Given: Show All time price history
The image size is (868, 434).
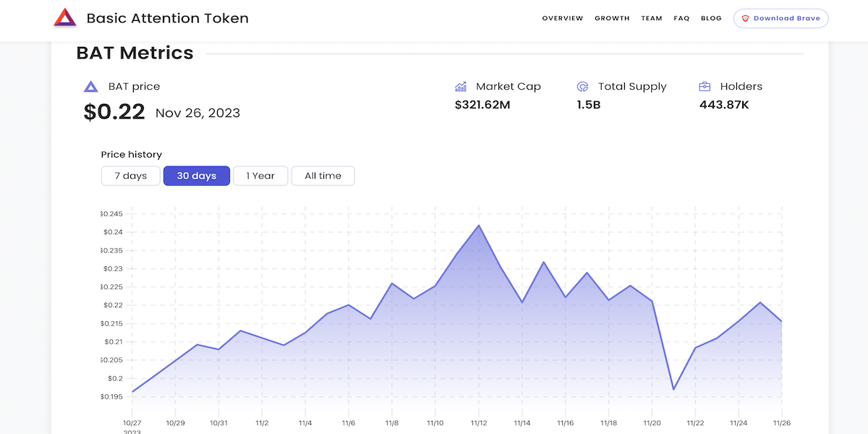Looking at the screenshot, I should tap(323, 176).
